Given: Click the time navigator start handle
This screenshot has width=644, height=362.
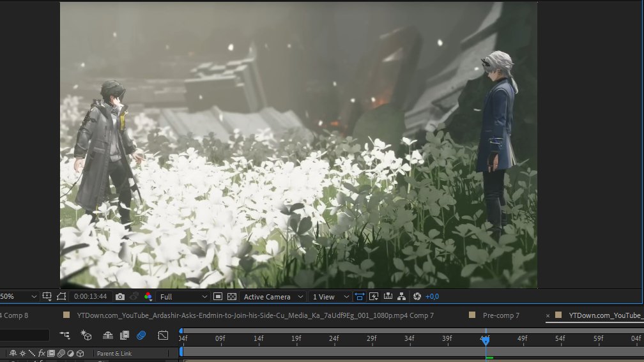Looking at the screenshot, I should (x=181, y=331).
